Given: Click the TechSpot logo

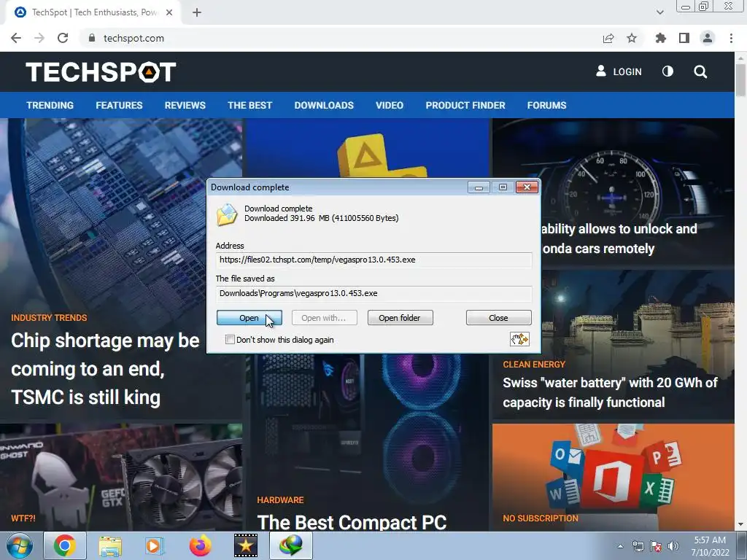Looking at the screenshot, I should click(101, 72).
